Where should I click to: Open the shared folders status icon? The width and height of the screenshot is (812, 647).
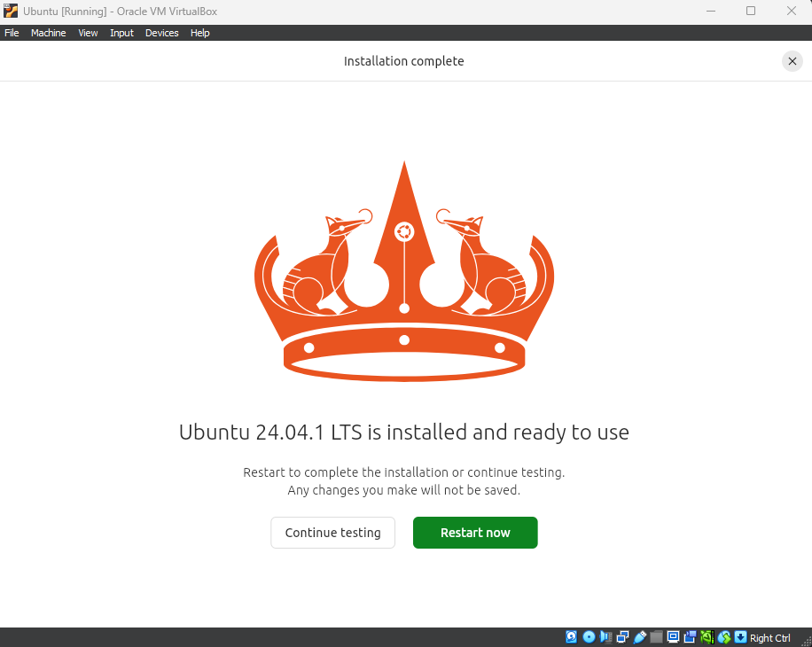click(x=656, y=637)
